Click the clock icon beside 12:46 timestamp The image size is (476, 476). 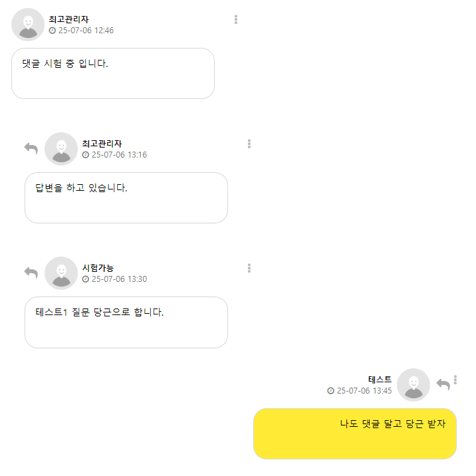click(x=53, y=31)
